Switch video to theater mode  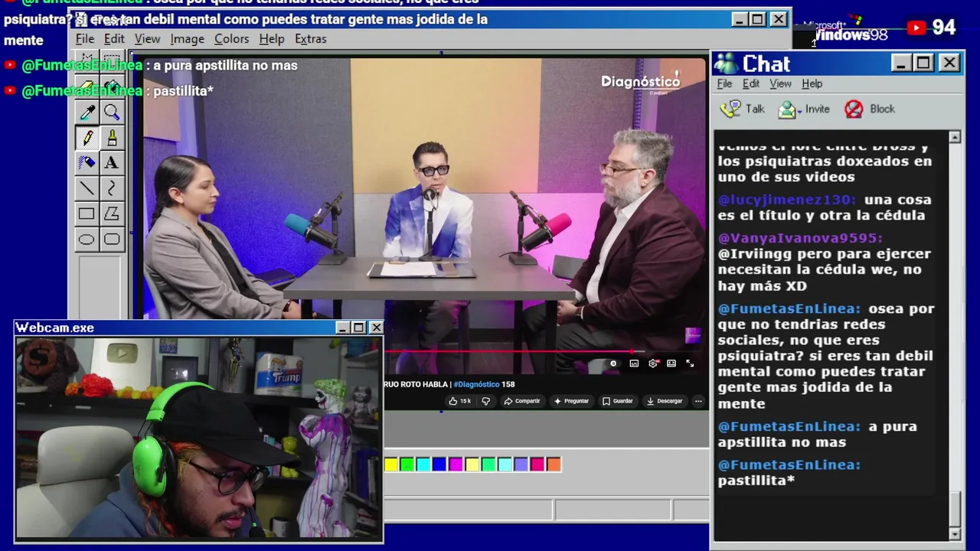pos(671,364)
